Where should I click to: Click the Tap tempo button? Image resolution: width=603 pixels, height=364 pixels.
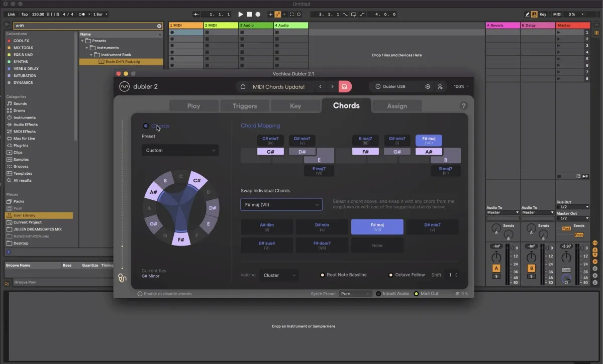coord(24,15)
